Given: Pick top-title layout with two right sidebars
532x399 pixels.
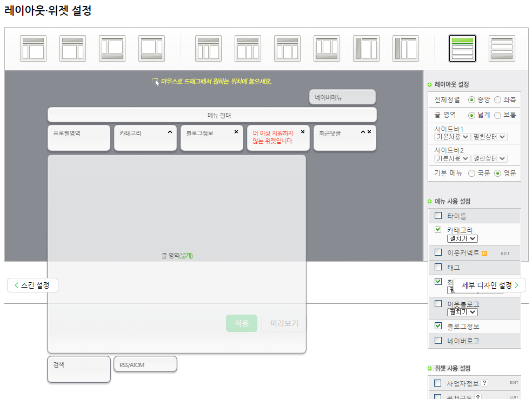Looking at the screenshot, I should [248, 48].
